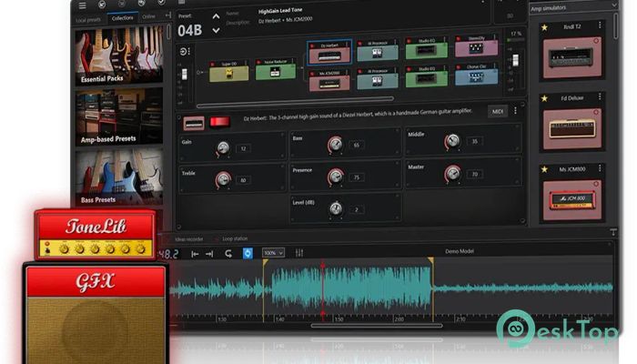Toggle the upper IR Processor power
637x364 pixels.
pyautogui.click(x=360, y=43)
